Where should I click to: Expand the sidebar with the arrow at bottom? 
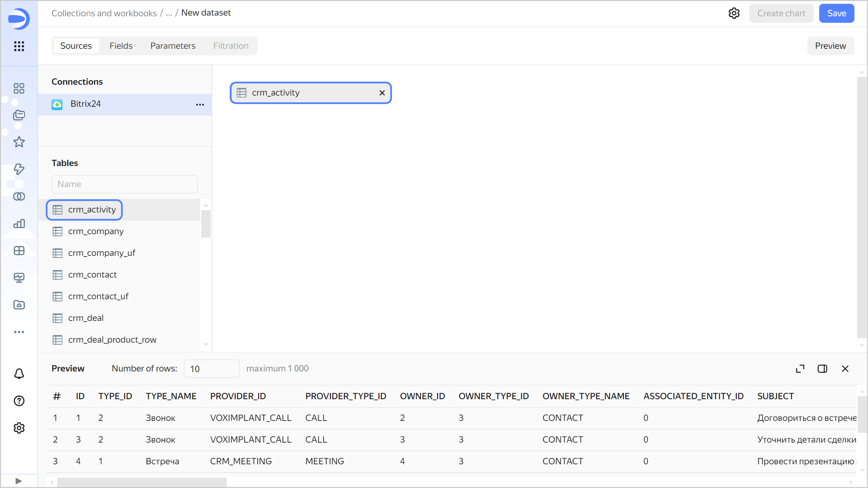point(19,481)
